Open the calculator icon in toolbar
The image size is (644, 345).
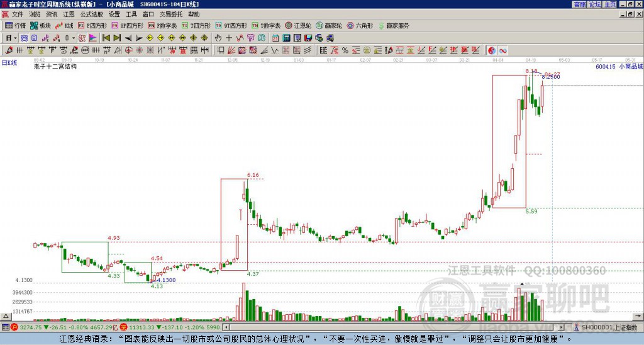point(286,38)
